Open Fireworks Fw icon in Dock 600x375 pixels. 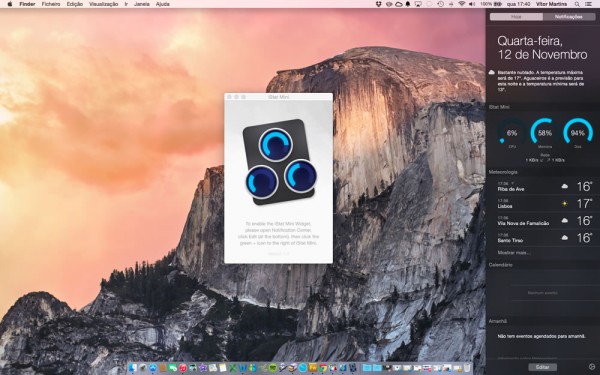[x=312, y=368]
